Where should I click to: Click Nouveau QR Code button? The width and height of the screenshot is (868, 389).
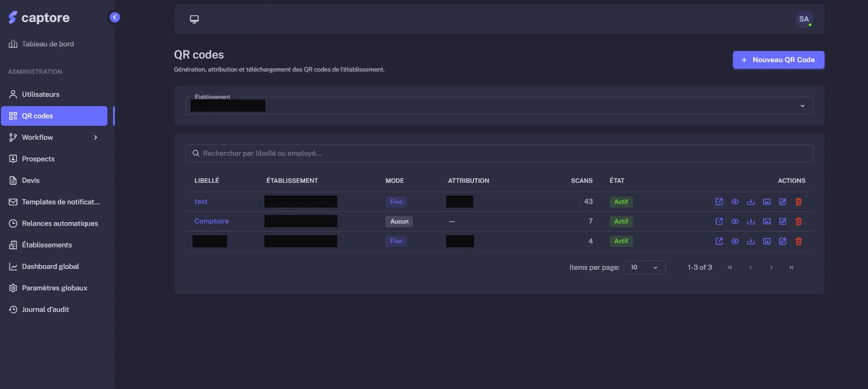tap(778, 60)
